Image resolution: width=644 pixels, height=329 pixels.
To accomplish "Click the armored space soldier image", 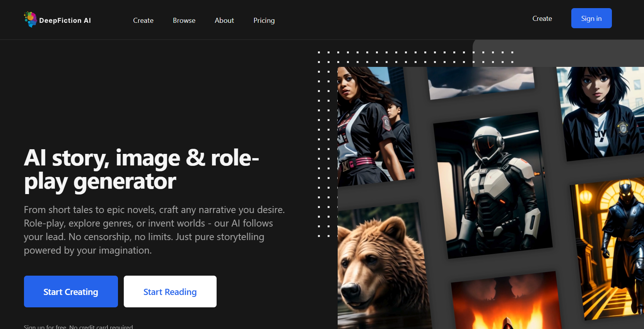I will [492, 186].
